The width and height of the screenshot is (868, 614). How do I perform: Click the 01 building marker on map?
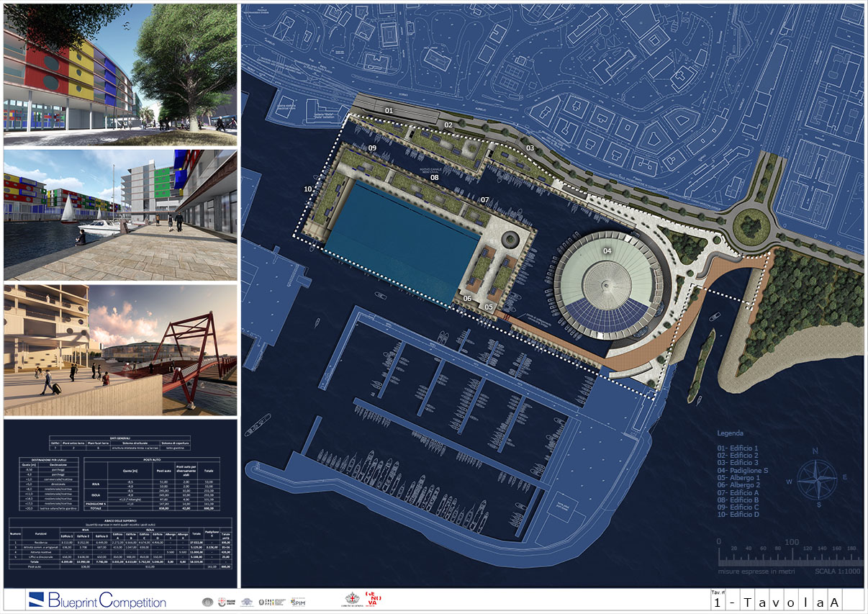pos(389,110)
